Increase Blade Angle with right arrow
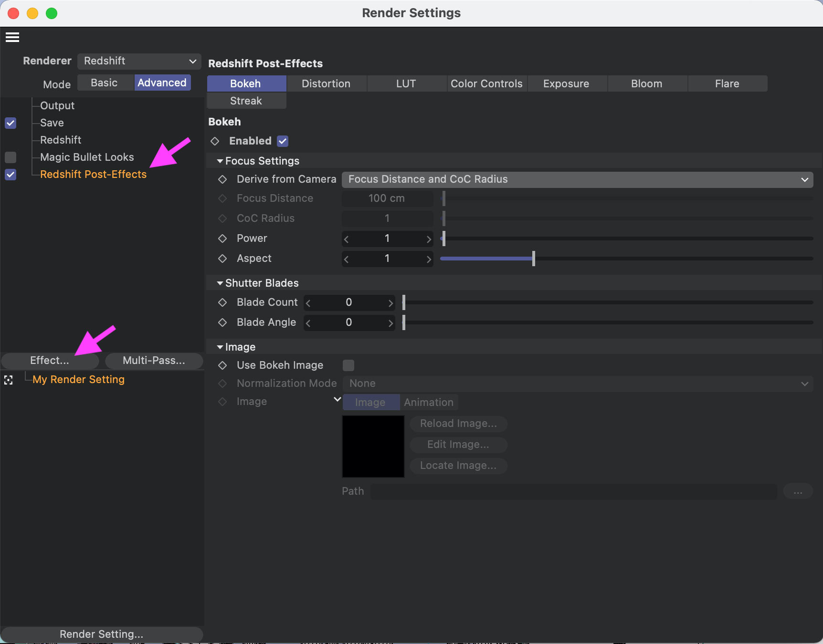The image size is (823, 644). [390, 323]
